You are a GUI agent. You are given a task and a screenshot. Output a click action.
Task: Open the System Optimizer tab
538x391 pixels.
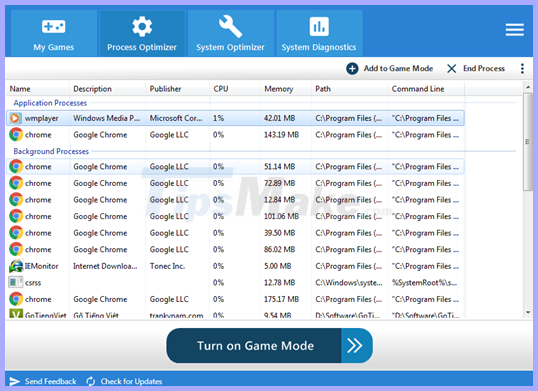(231, 33)
